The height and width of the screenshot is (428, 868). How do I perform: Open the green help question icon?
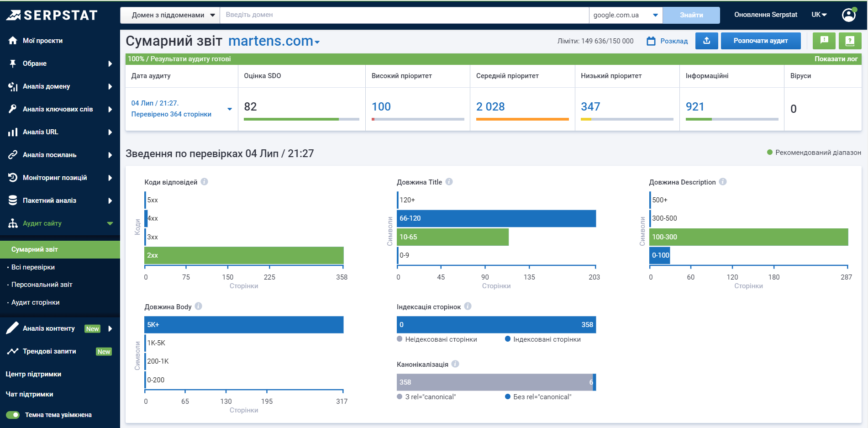(x=850, y=41)
